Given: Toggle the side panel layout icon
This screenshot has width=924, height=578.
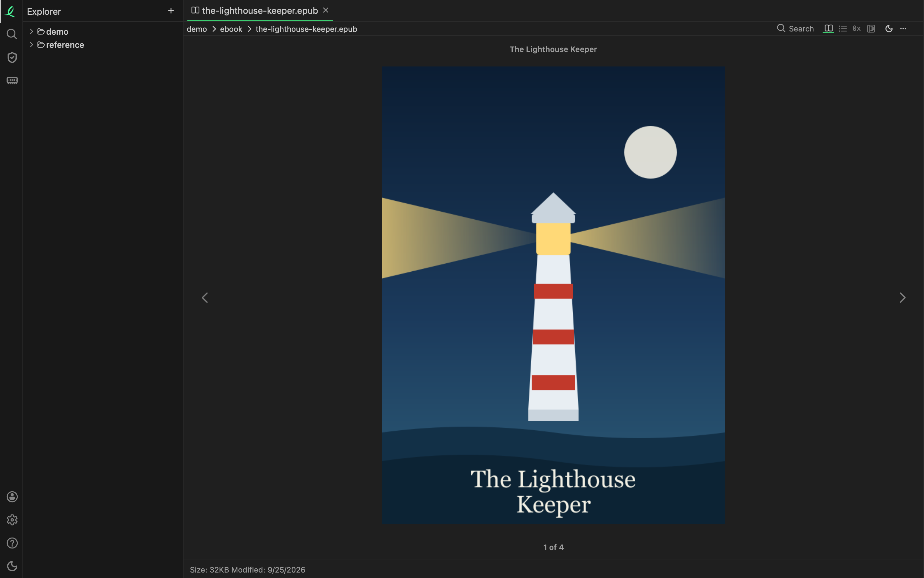Looking at the screenshot, I should [x=871, y=29].
